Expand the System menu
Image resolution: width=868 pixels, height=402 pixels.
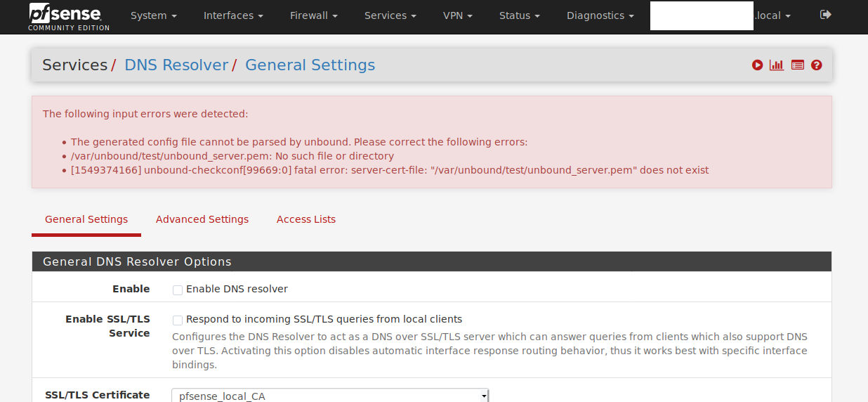click(154, 15)
